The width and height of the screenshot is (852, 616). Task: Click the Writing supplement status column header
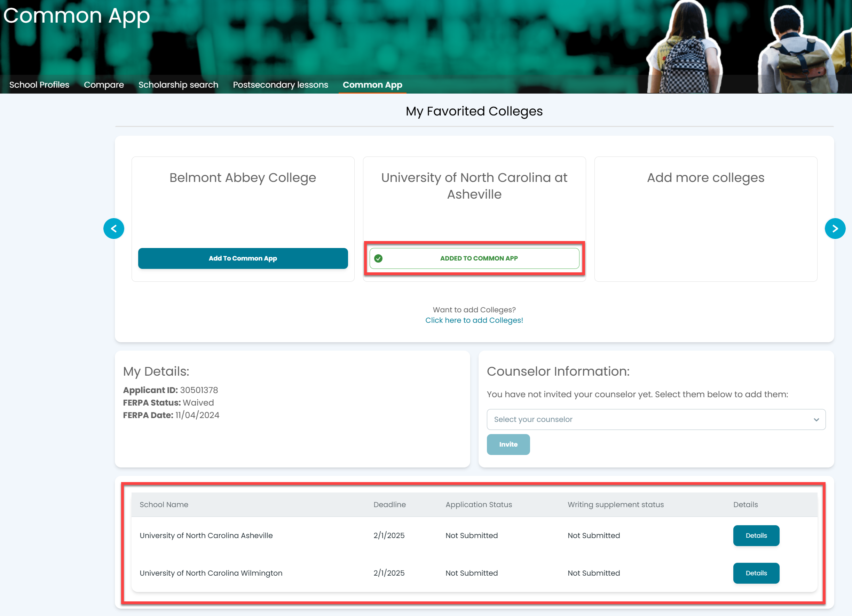(x=616, y=504)
